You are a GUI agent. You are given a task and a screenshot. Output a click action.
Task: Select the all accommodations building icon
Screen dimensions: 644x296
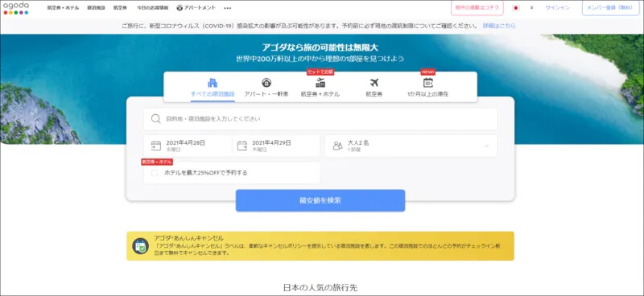(x=213, y=83)
